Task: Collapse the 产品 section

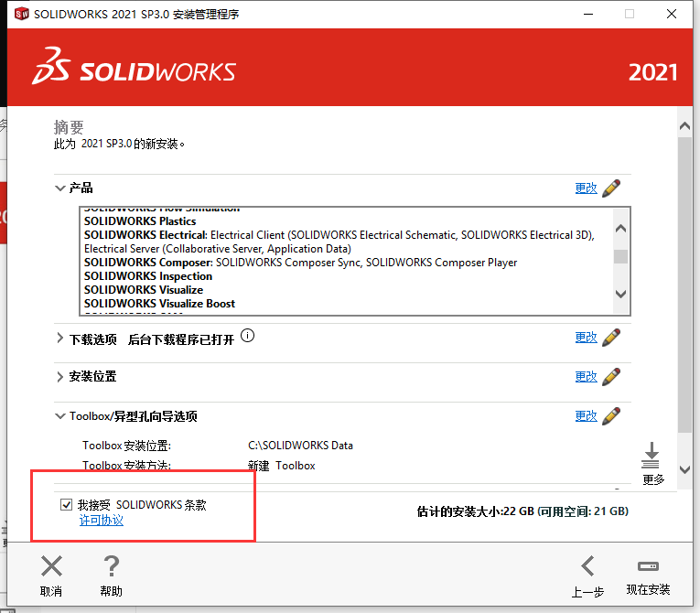Action: (x=59, y=188)
